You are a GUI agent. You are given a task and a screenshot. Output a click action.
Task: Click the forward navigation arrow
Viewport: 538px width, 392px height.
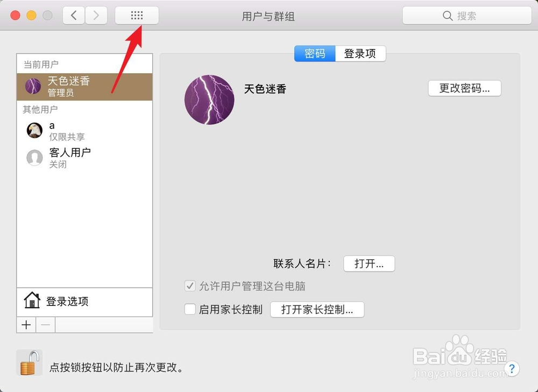(96, 15)
